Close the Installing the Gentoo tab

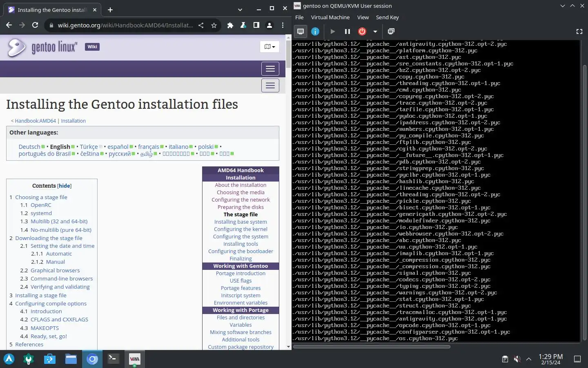(x=95, y=10)
